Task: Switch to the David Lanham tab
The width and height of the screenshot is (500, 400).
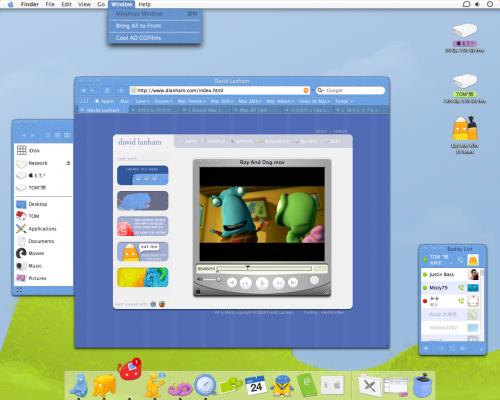Action: pyautogui.click(x=103, y=110)
